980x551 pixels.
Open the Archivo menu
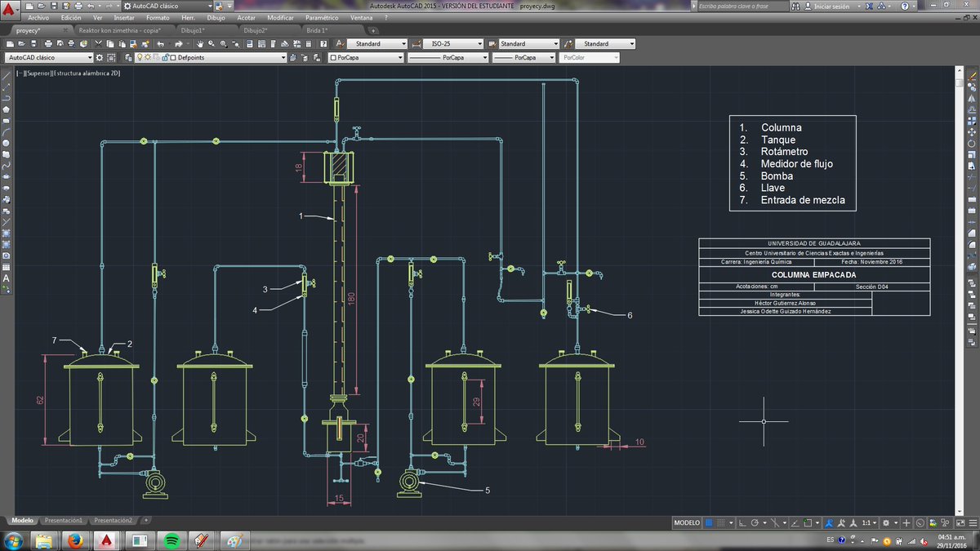click(38, 18)
